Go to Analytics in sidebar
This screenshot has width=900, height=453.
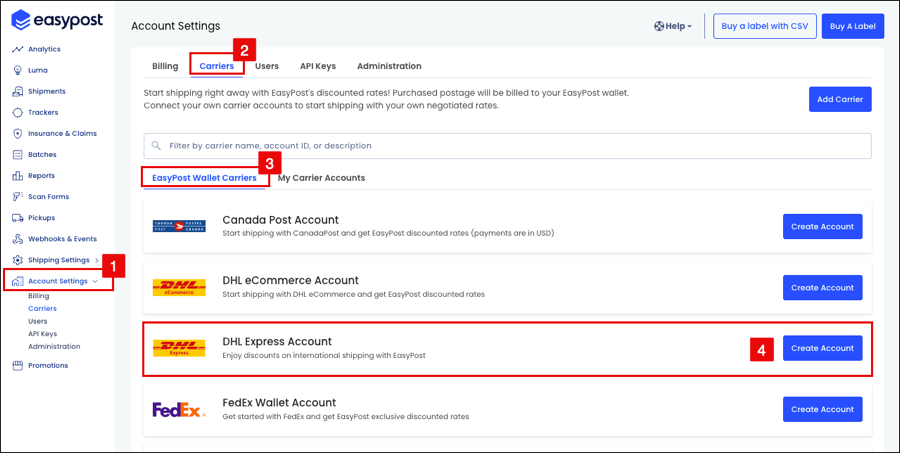[x=44, y=49]
